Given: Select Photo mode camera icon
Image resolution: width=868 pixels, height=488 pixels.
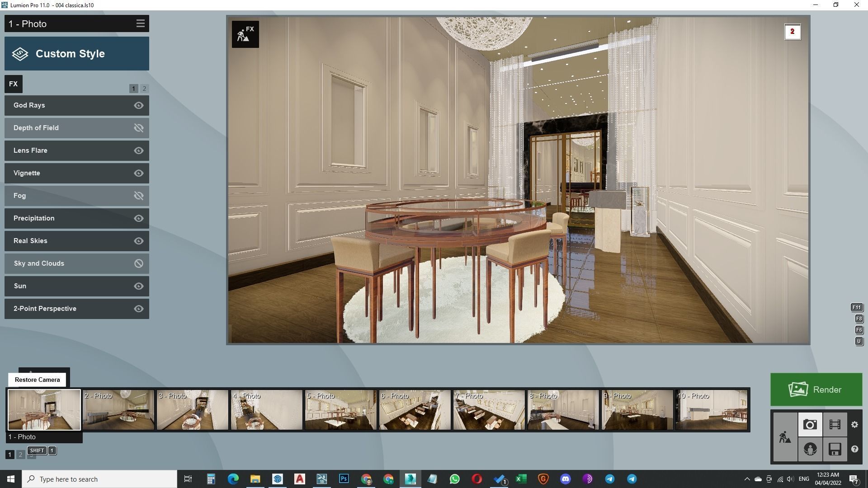Looking at the screenshot, I should coord(810,425).
